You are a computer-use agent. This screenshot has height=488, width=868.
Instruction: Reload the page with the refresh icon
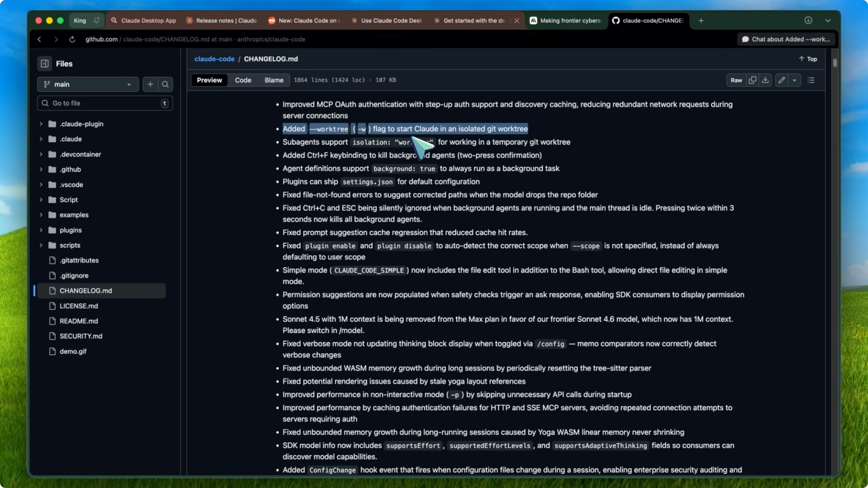[72, 39]
